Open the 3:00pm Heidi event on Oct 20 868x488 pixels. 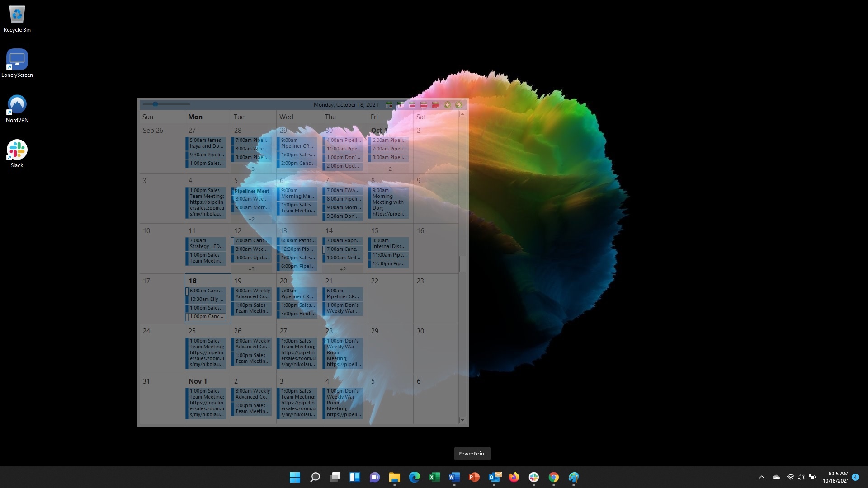tap(298, 314)
